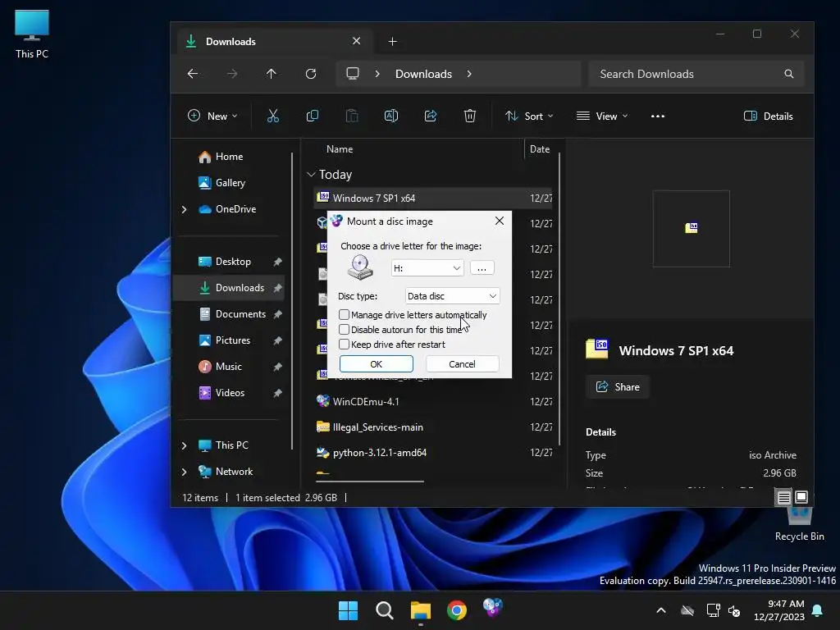Click Share button in details pane
This screenshot has width=840, height=630.
(619, 387)
